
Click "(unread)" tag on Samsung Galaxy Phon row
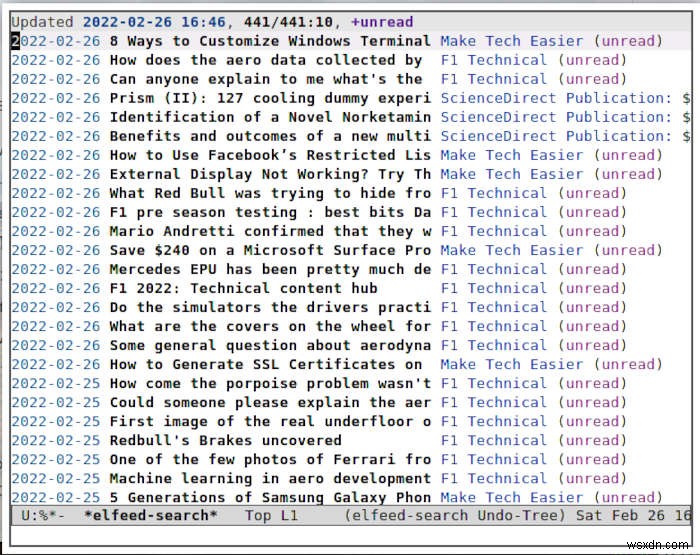(x=628, y=497)
